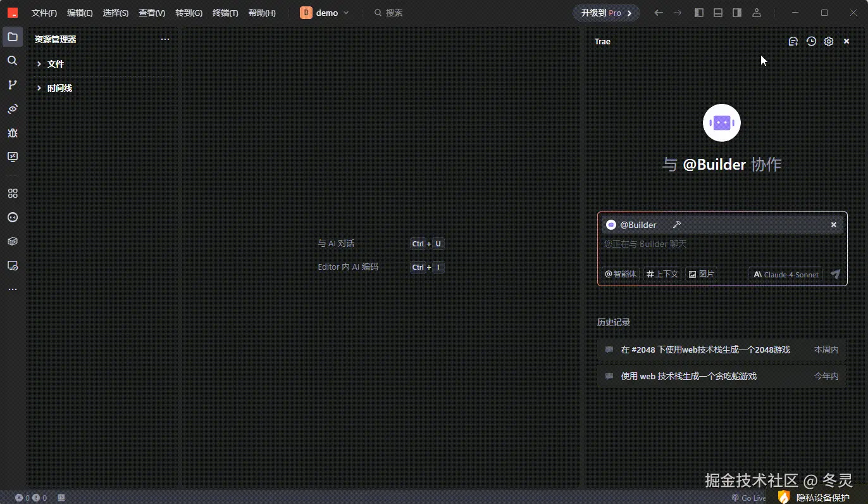This screenshot has height=504, width=868.
Task: Open the 转到(G) menu
Action: (x=189, y=13)
